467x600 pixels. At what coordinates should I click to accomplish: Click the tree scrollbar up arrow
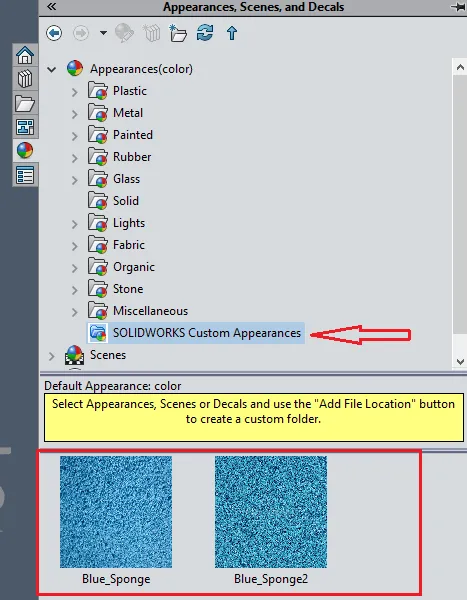pos(460,67)
